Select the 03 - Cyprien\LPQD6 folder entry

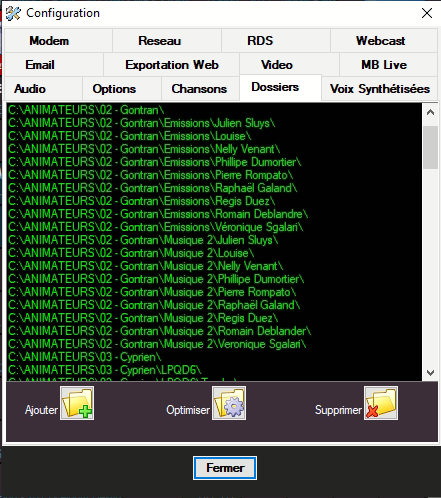pyautogui.click(x=105, y=370)
